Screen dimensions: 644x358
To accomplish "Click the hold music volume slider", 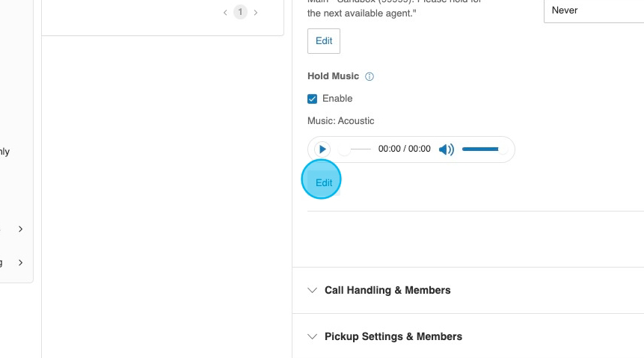I will coord(482,149).
